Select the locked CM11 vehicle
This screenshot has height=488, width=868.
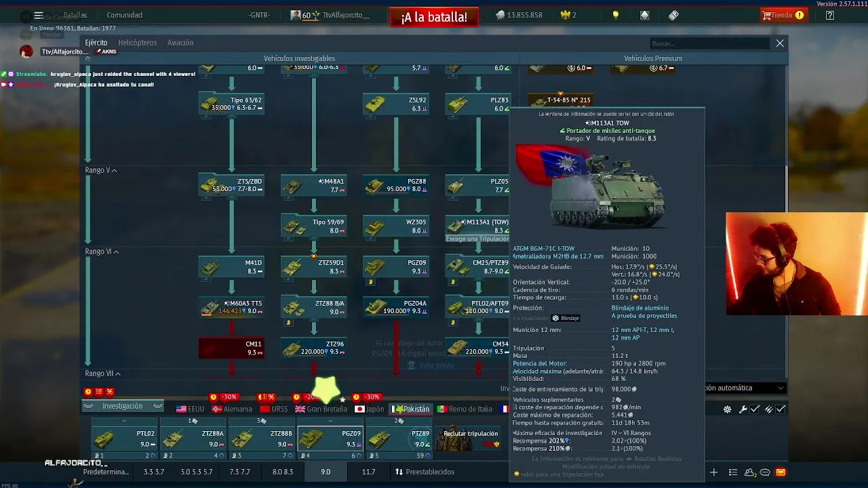tap(231, 348)
